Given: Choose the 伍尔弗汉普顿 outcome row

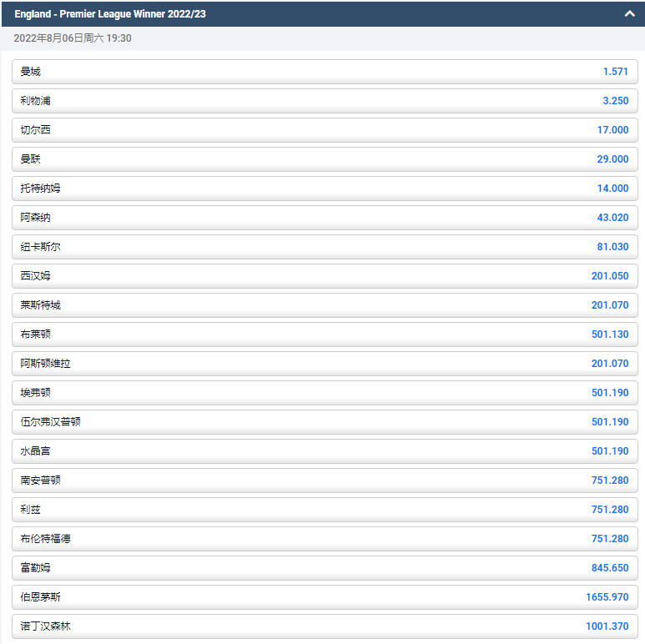Looking at the screenshot, I should tap(325, 422).
